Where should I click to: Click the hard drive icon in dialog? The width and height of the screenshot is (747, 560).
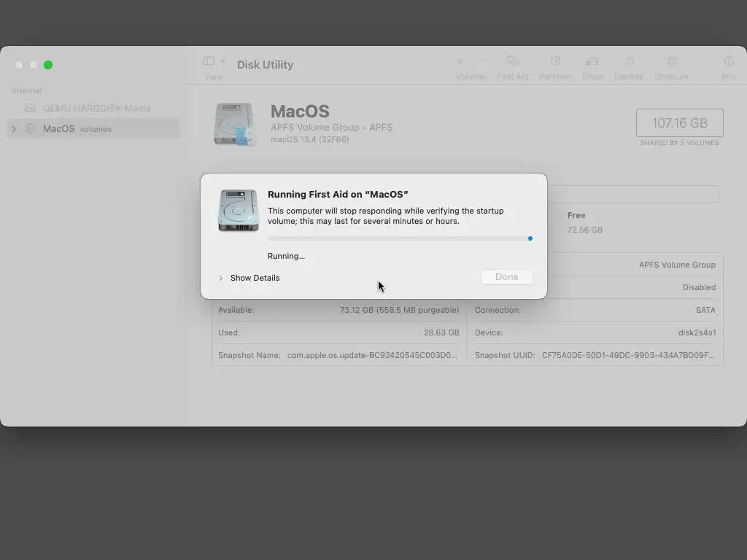239,210
